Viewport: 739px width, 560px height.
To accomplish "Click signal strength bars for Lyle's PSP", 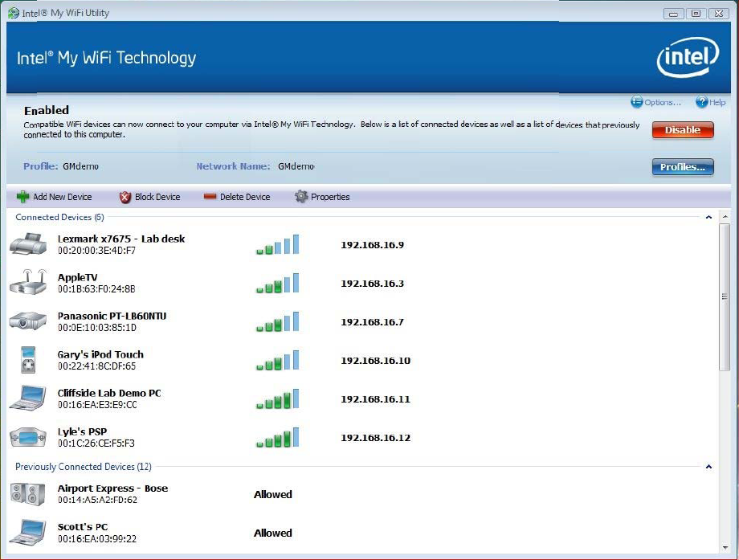I will coord(278,437).
